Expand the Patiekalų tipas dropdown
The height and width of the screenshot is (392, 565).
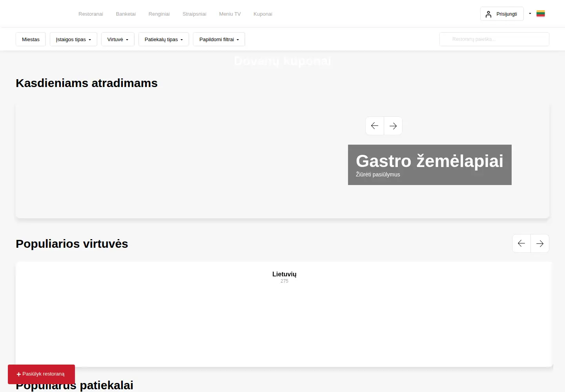[164, 39]
